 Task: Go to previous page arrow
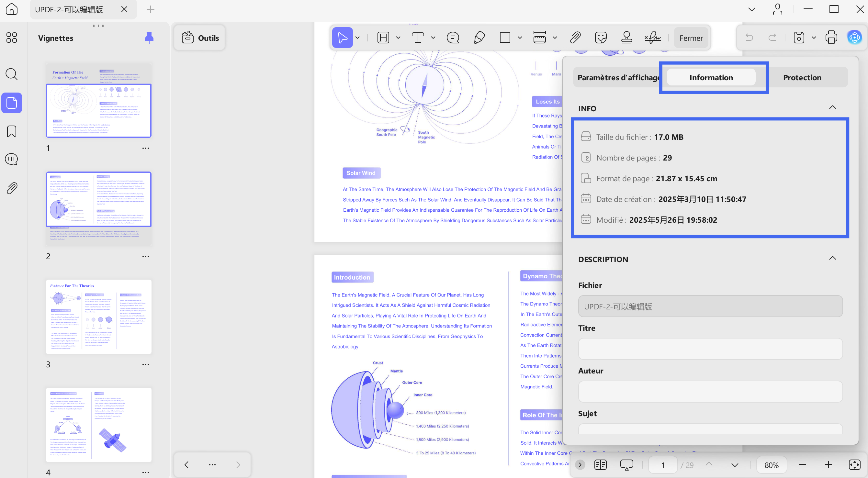(x=709, y=464)
